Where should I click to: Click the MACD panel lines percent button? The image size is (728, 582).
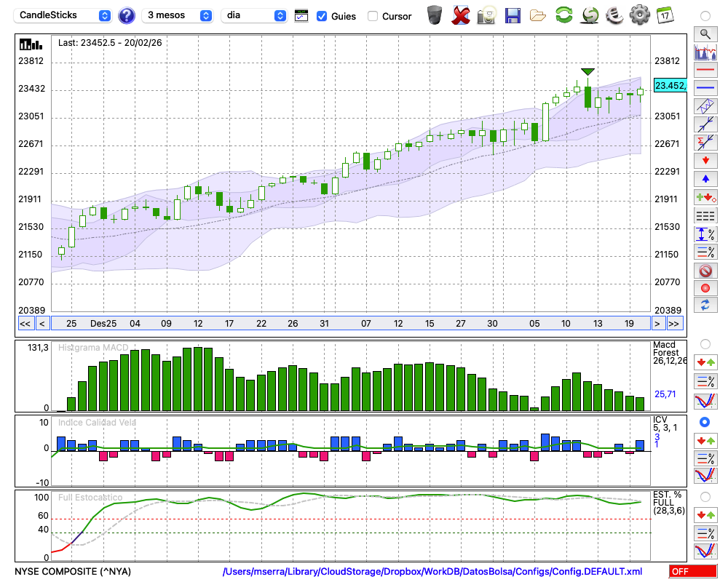705,381
